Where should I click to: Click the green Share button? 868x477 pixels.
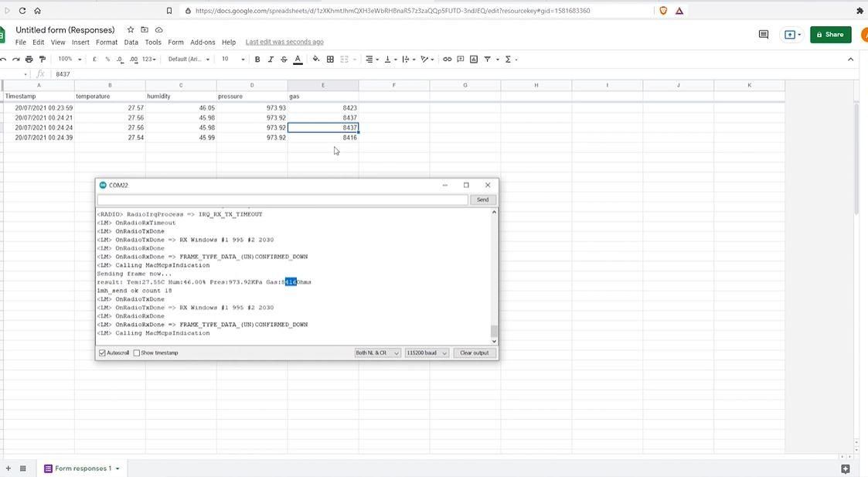830,34
